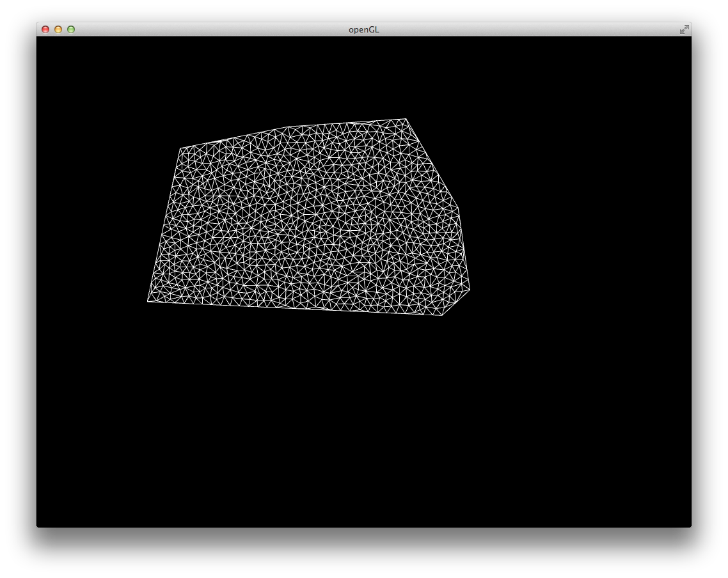Click the topmost apex vertex of the mesh
Screen dimensions: 728x578
406,119
